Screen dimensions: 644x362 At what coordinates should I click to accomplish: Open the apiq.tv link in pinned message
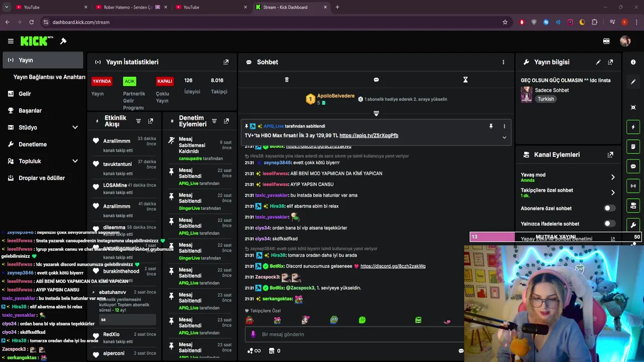(369, 136)
